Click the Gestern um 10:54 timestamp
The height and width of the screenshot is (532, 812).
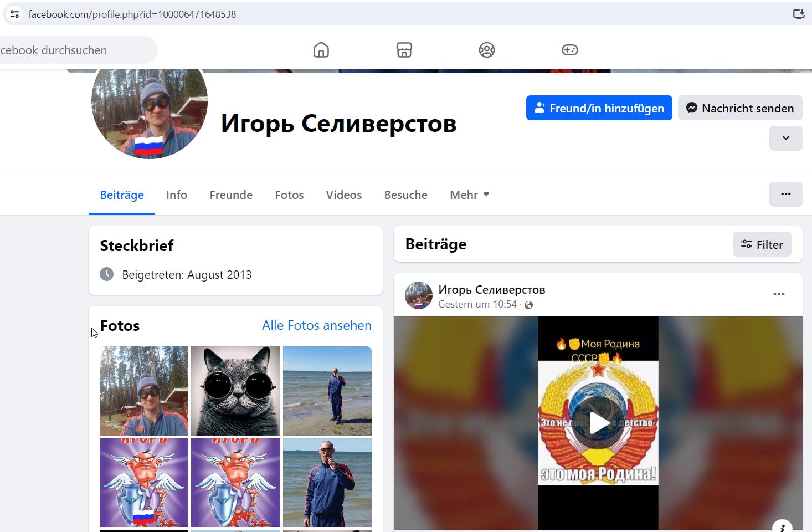477,304
